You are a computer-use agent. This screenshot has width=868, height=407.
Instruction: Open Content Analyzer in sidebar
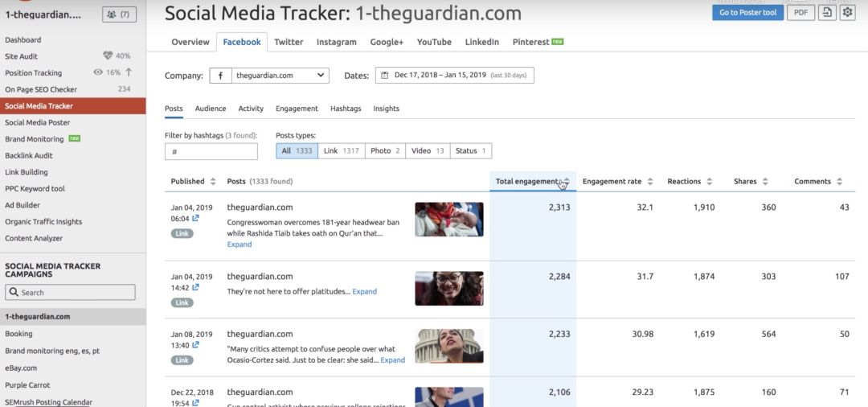(x=34, y=238)
